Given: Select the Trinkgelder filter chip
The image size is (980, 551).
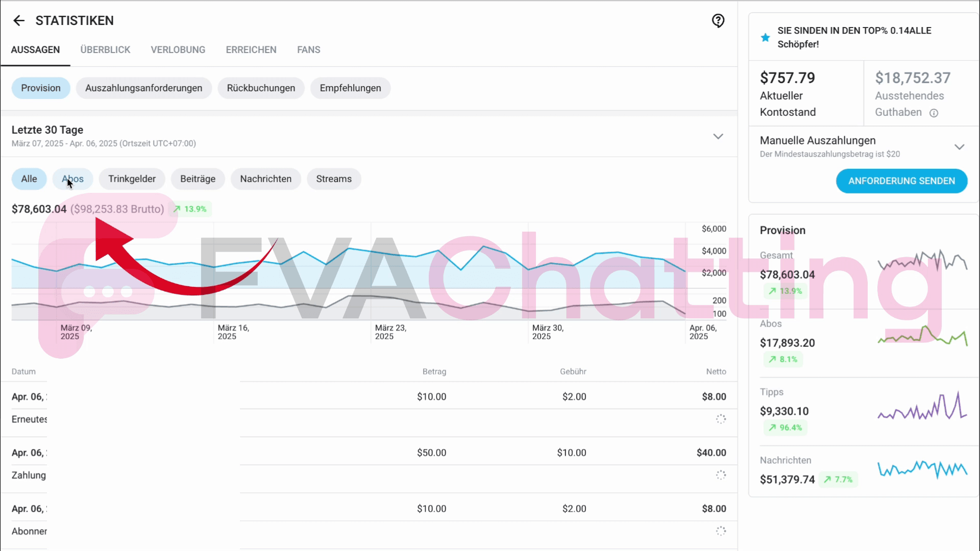Looking at the screenshot, I should click(x=132, y=179).
